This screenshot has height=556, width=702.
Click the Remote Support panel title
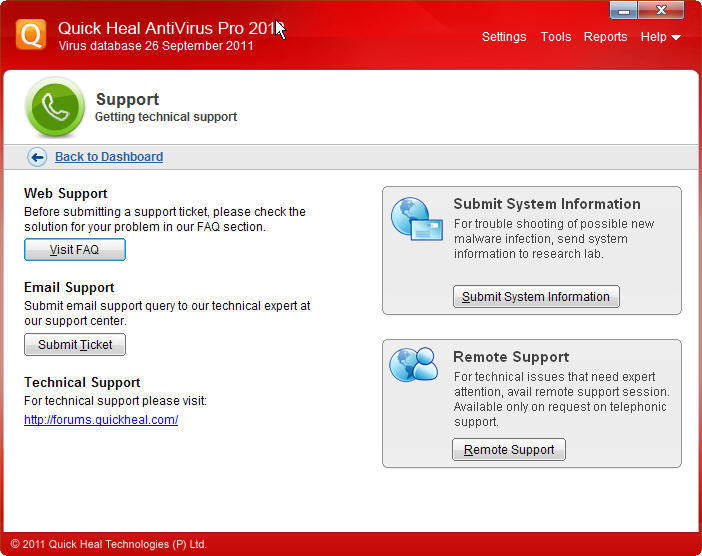coord(511,357)
